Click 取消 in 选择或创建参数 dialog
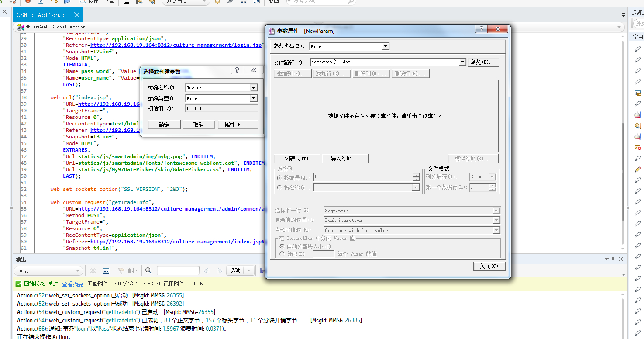This screenshot has height=339, width=644. click(199, 125)
